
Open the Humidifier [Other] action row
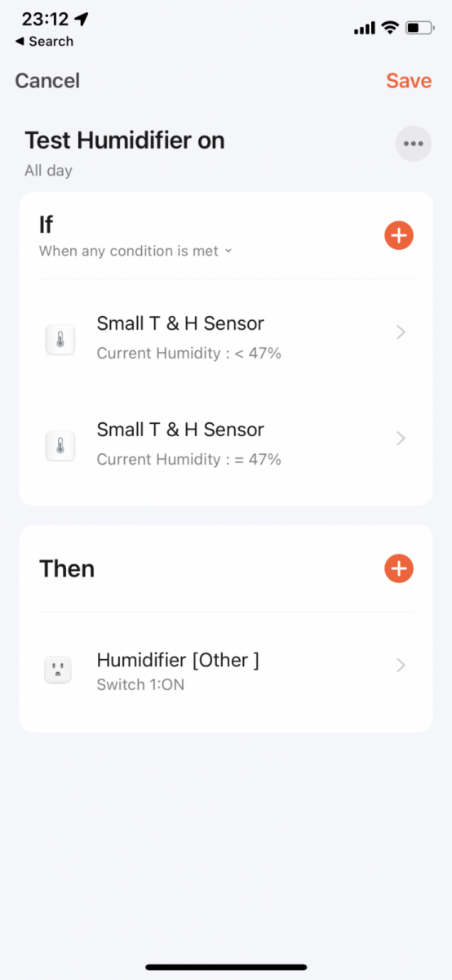[226, 671]
